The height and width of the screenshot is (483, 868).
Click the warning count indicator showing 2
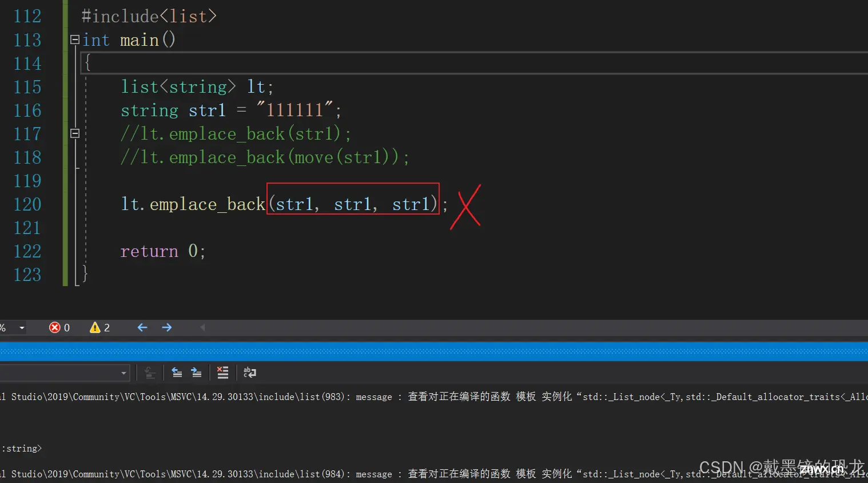pos(99,327)
